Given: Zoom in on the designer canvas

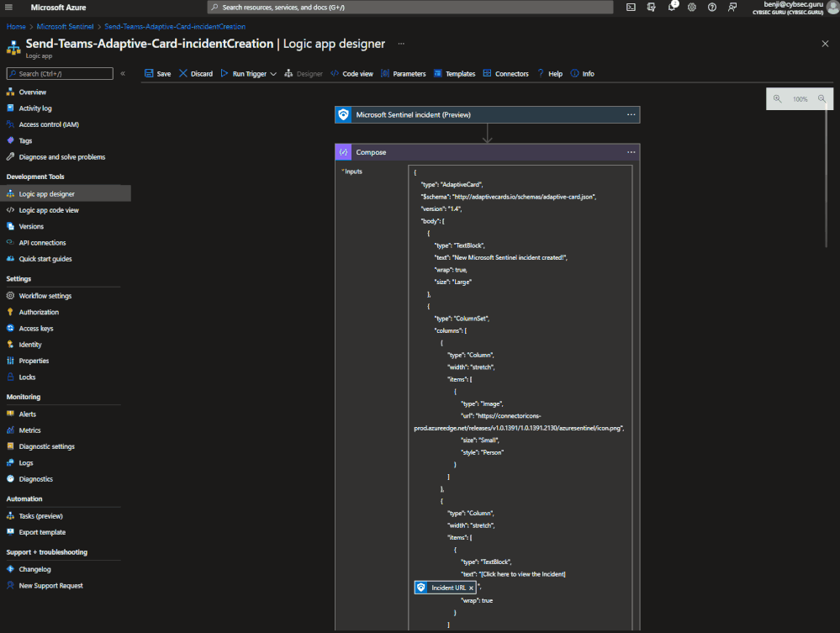Looking at the screenshot, I should (777, 99).
